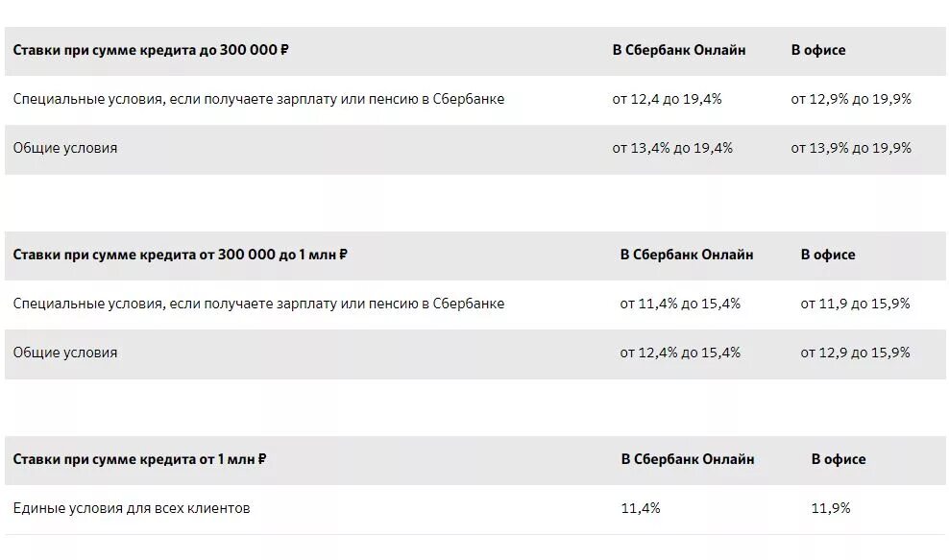Click "Общие условия" in the до 300 000 ₽ table
Image resolution: width=949 pixels, height=560 pixels.
pyautogui.click(x=65, y=148)
